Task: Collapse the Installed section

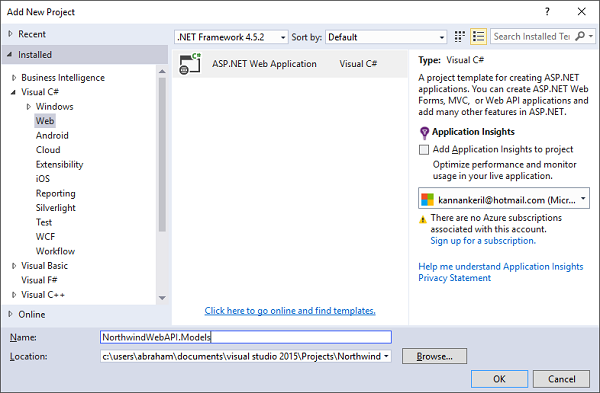Action: (x=10, y=54)
